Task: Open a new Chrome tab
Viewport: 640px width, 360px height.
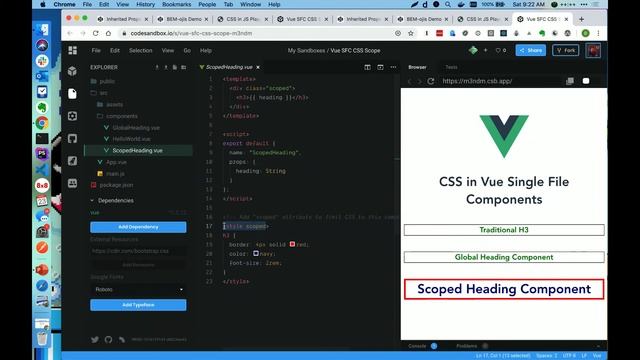Action: [x=581, y=19]
